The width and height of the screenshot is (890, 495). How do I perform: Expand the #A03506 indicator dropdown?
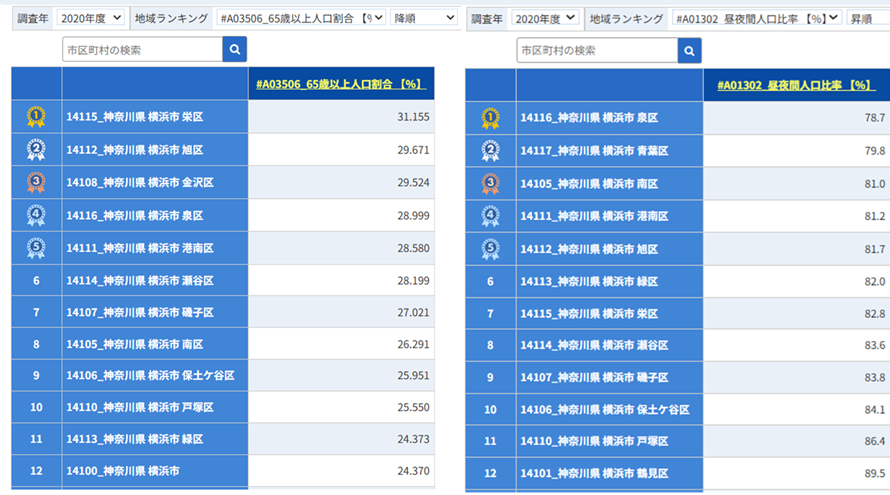click(301, 18)
